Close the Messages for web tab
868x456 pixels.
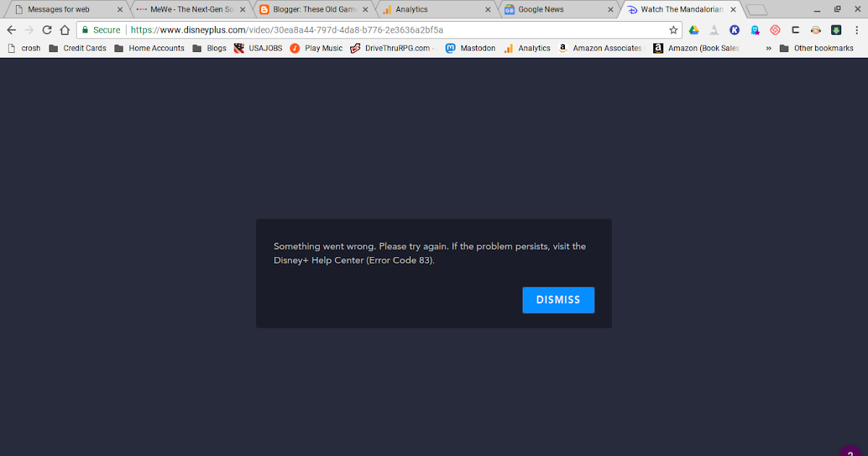120,10
